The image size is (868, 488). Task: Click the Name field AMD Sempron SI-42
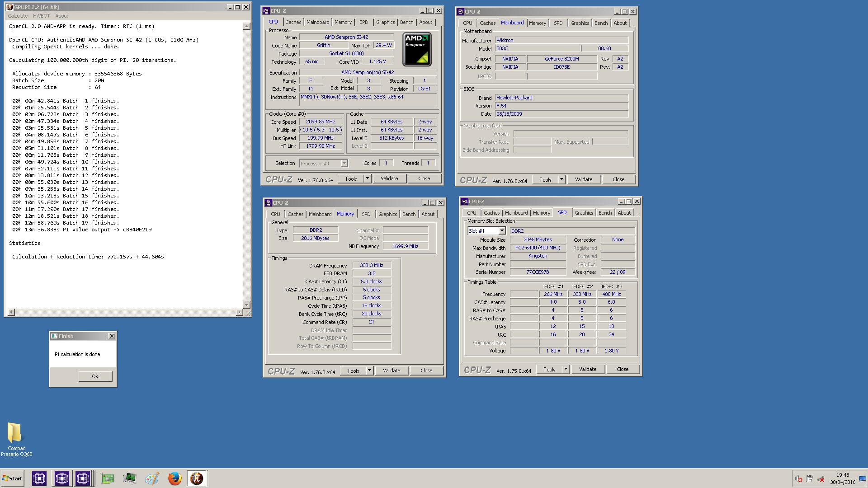pyautogui.click(x=346, y=37)
